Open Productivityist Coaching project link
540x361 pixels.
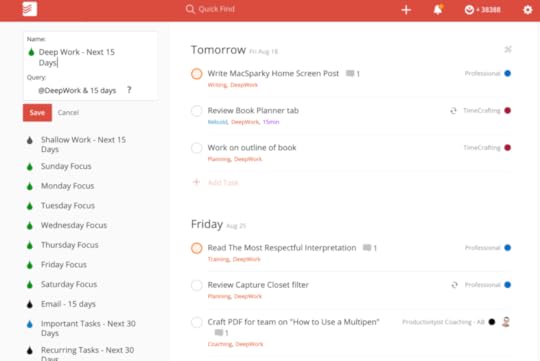coord(443,322)
